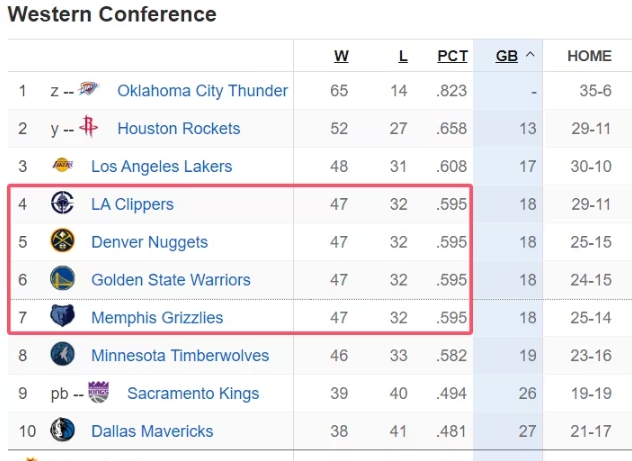Sort standings by GB column
632x461 pixels.
[x=507, y=56]
